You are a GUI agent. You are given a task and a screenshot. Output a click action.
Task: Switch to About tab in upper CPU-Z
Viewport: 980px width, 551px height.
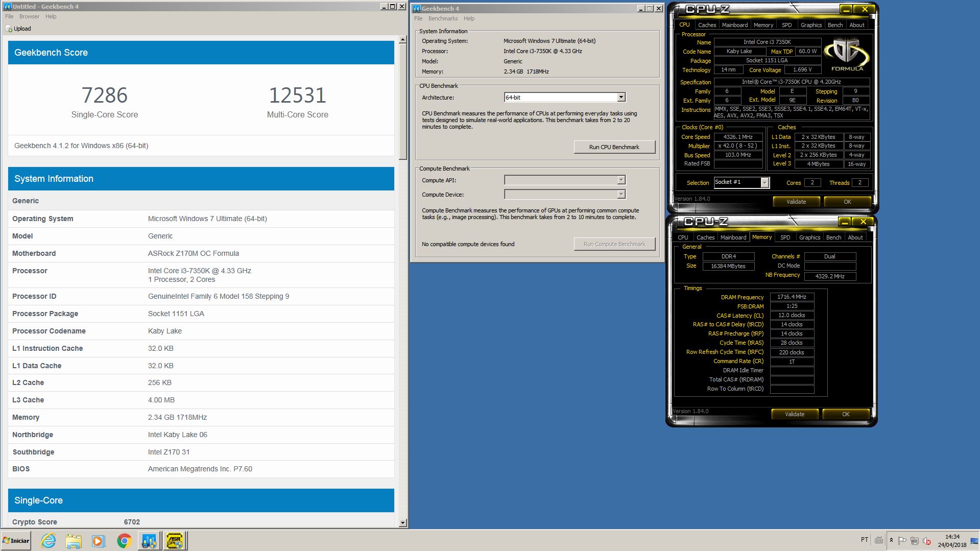coord(857,25)
